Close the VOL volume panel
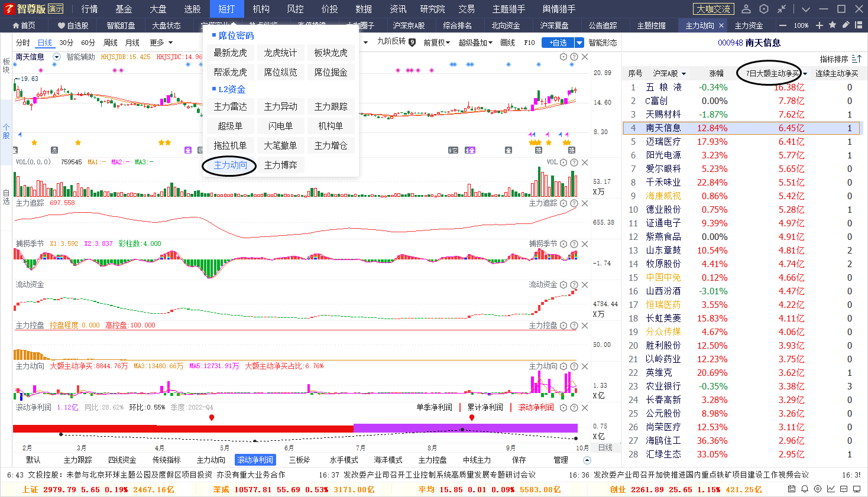Image resolution: width=868 pixels, height=497 pixels. tap(585, 163)
